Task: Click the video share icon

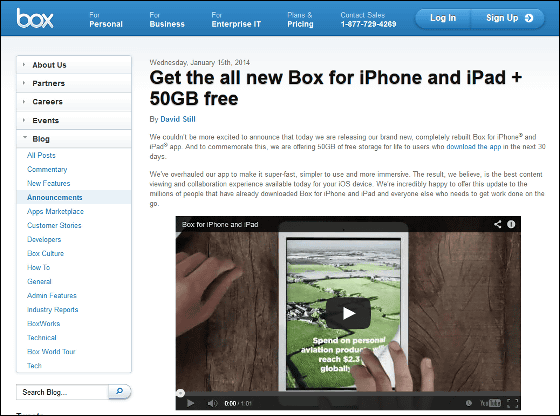Action: click(498, 224)
